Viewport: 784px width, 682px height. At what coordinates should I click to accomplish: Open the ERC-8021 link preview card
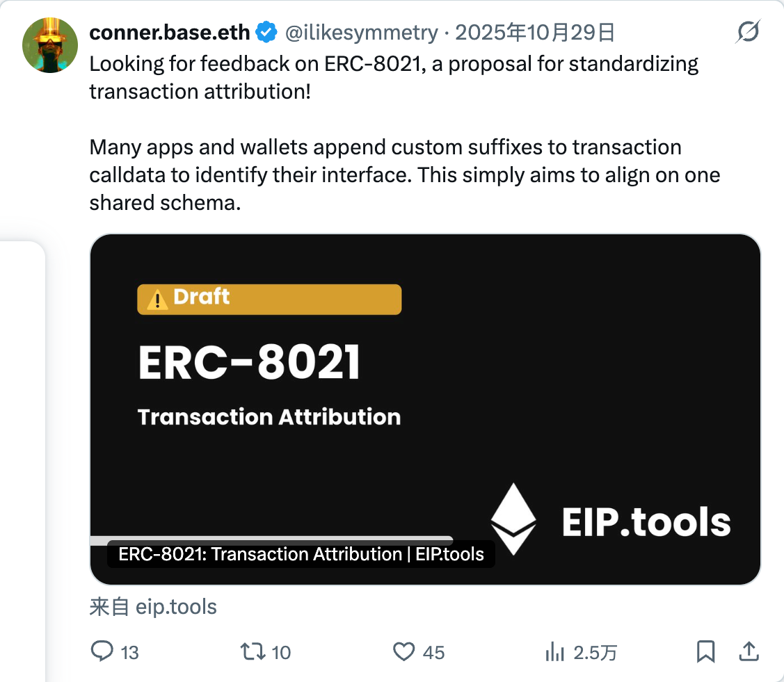[425, 409]
